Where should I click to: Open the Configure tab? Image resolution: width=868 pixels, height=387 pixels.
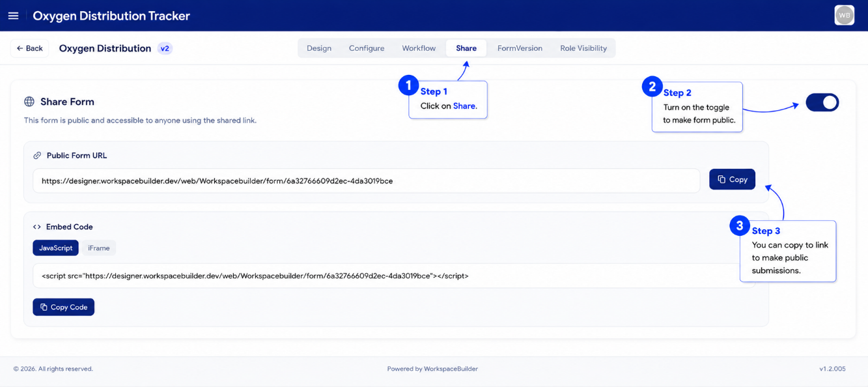[367, 48]
